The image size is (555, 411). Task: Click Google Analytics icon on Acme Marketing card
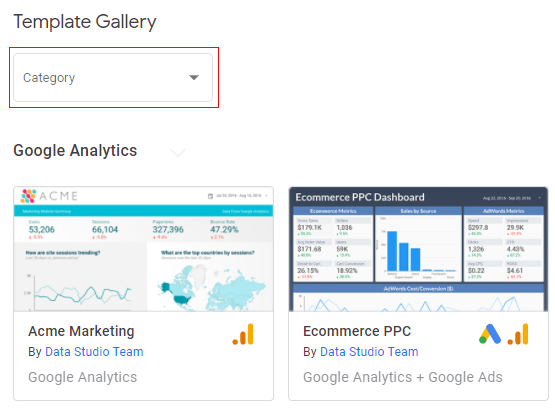(x=243, y=334)
